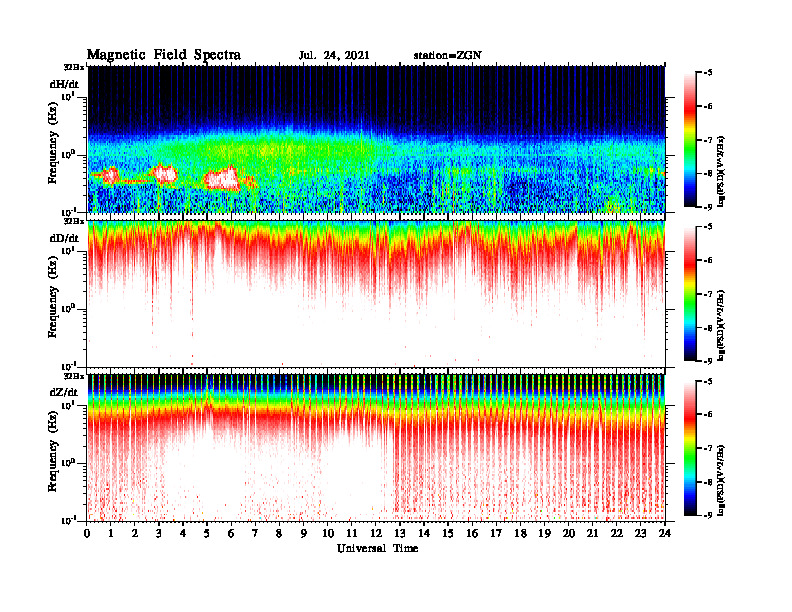
Task: Click the "station=ZGN" label
Action: click(447, 56)
